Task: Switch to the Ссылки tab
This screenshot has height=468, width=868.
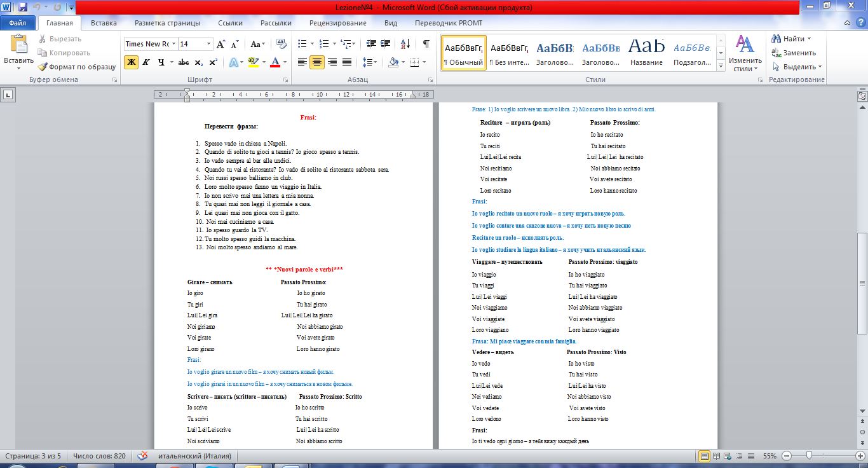Action: [x=230, y=23]
